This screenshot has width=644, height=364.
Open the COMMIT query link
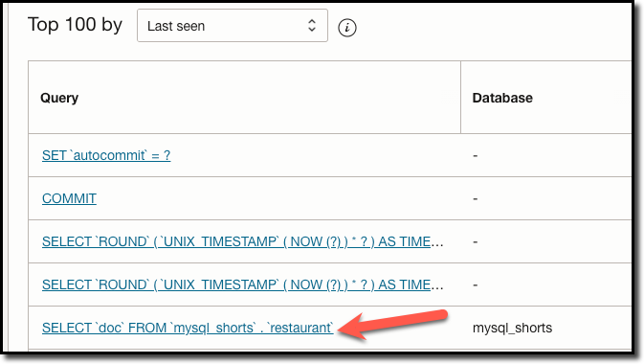(x=69, y=198)
